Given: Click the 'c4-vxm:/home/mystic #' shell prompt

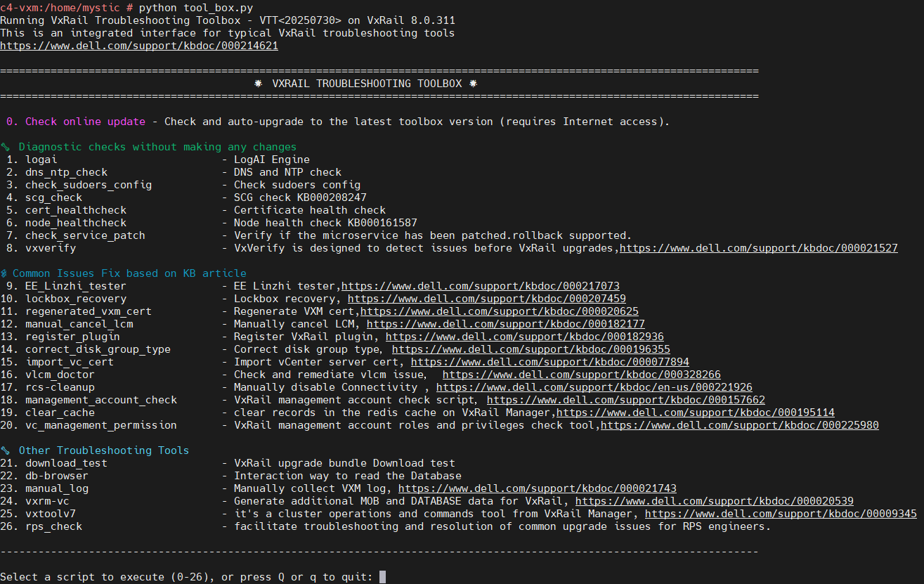Looking at the screenshot, I should (x=66, y=8).
